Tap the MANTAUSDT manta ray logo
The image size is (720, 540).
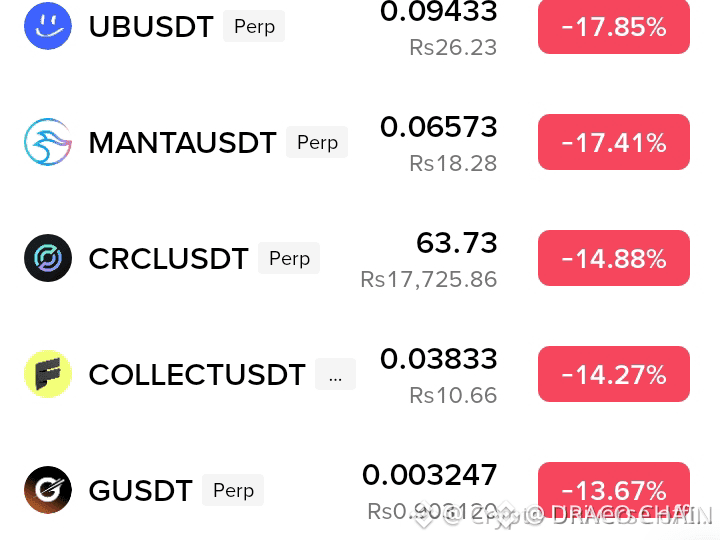pyautogui.click(x=48, y=142)
